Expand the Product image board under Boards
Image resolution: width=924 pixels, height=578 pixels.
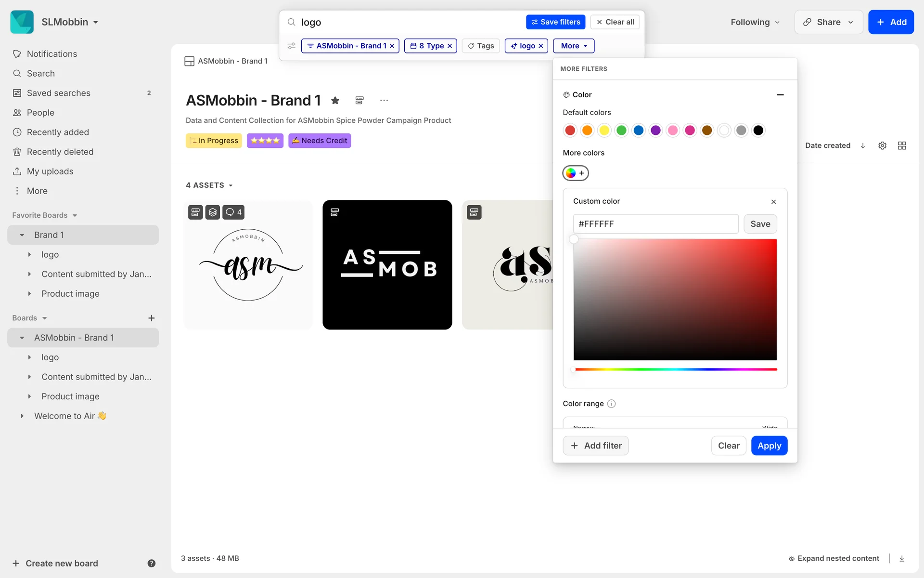click(x=29, y=396)
